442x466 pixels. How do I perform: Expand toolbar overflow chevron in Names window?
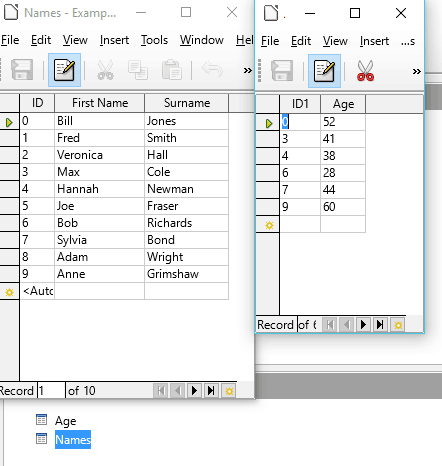[248, 70]
